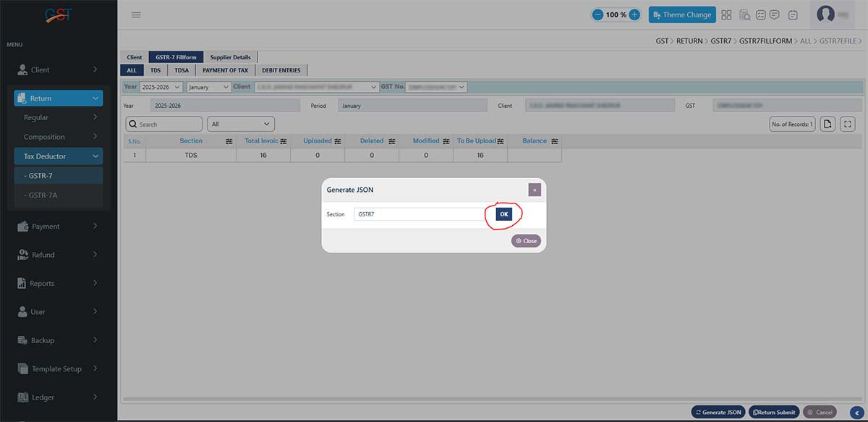The image size is (868, 422).
Task: Select the PAYMENT OF TAX tab
Action: 225,70
